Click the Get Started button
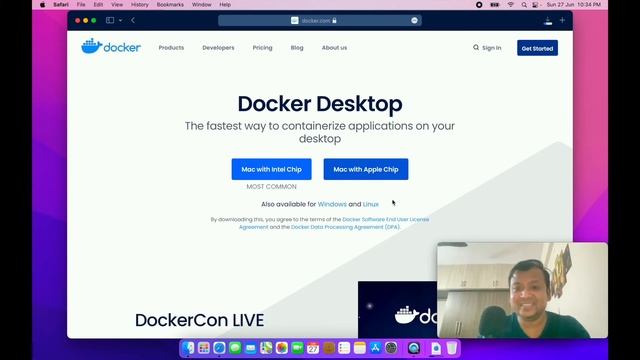The height and width of the screenshot is (360, 640). (x=537, y=48)
